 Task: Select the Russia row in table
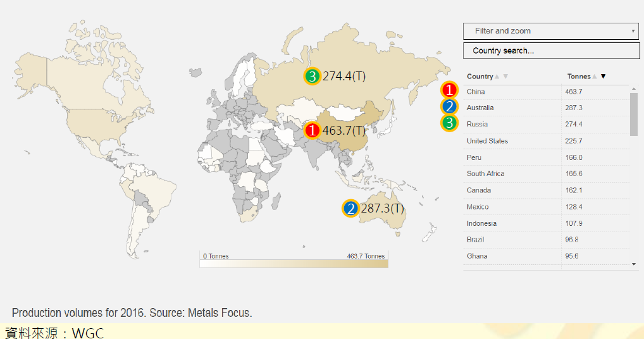coord(546,125)
